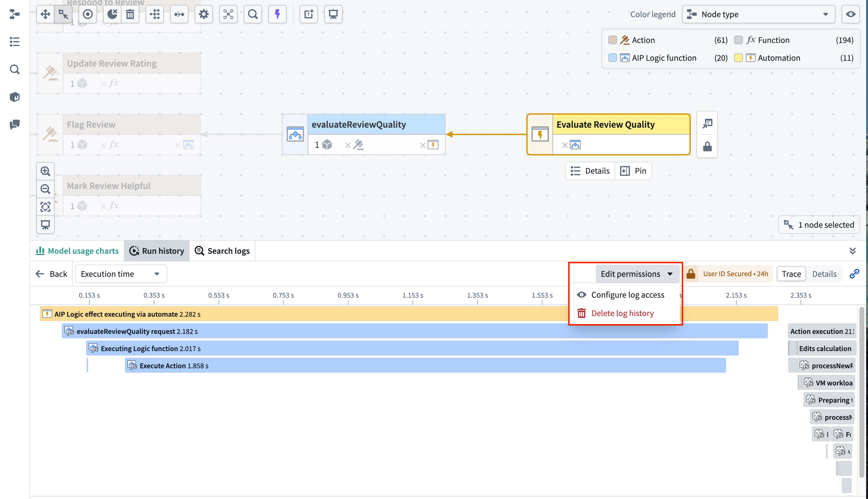Viewport: 868px width, 499px height.
Task: Toggle the Action legend checkbox
Action: pyautogui.click(x=612, y=40)
